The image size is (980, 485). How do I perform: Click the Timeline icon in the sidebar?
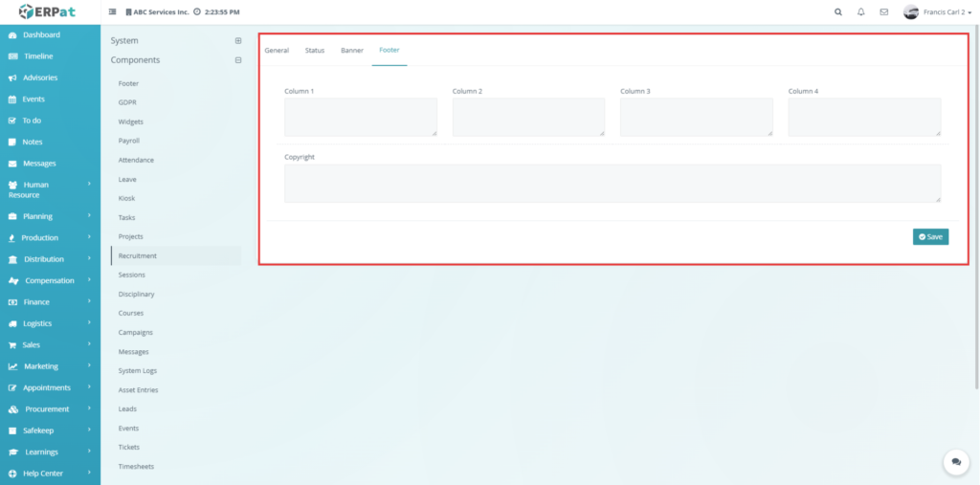12,56
